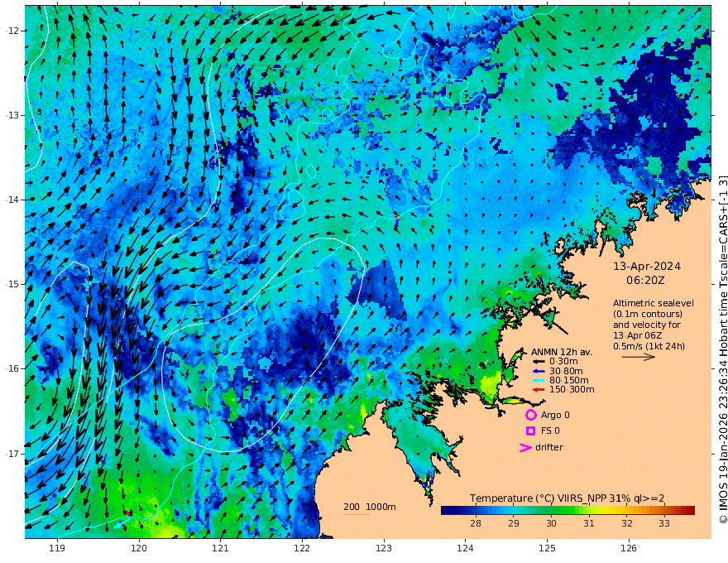Viewport: 728px width, 563px height.
Task: Click the 'Argo 0' label text
Action: pyautogui.click(x=555, y=415)
